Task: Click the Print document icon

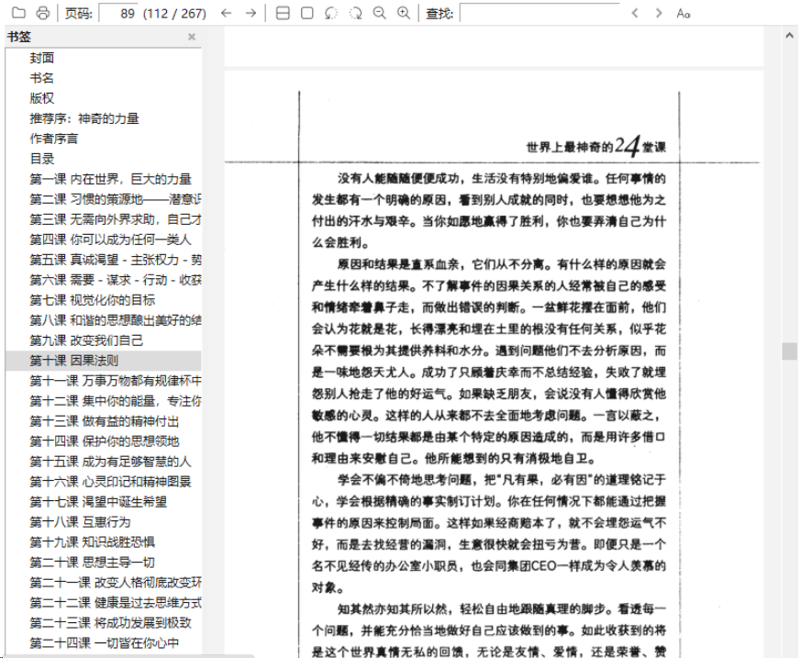Action: point(41,13)
